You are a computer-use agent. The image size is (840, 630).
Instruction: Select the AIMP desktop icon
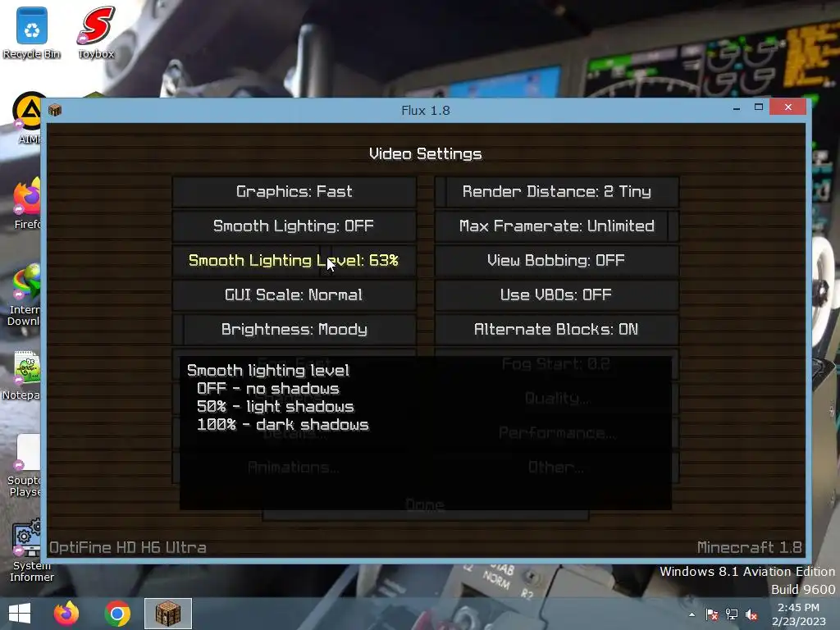[27, 118]
